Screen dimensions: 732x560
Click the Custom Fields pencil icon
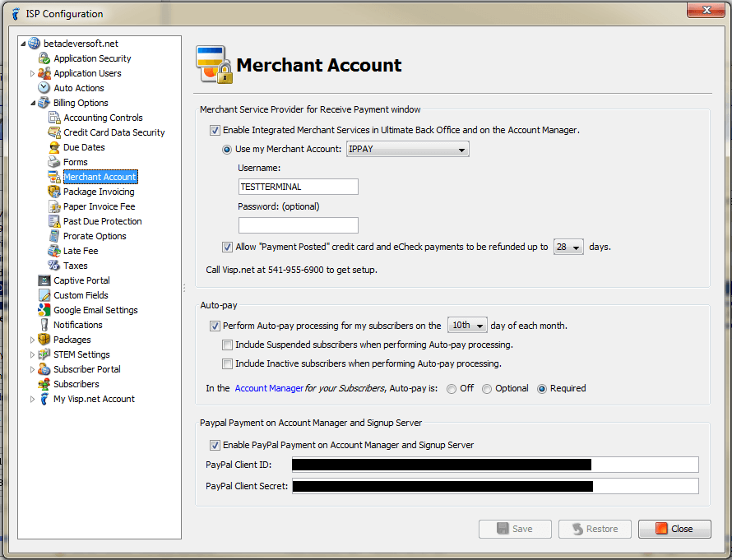click(44, 295)
